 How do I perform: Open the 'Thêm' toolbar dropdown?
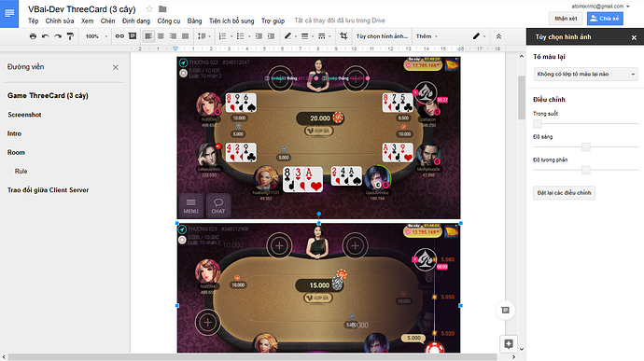coord(427,36)
